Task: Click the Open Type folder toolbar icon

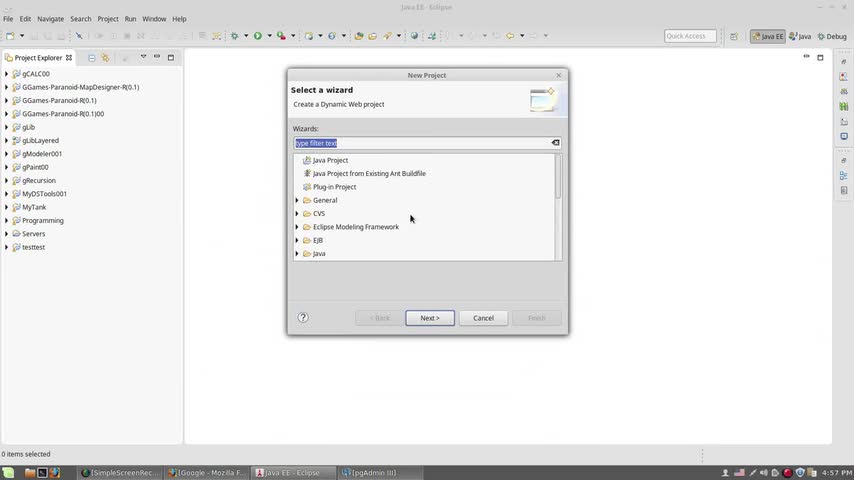Action: (359, 36)
